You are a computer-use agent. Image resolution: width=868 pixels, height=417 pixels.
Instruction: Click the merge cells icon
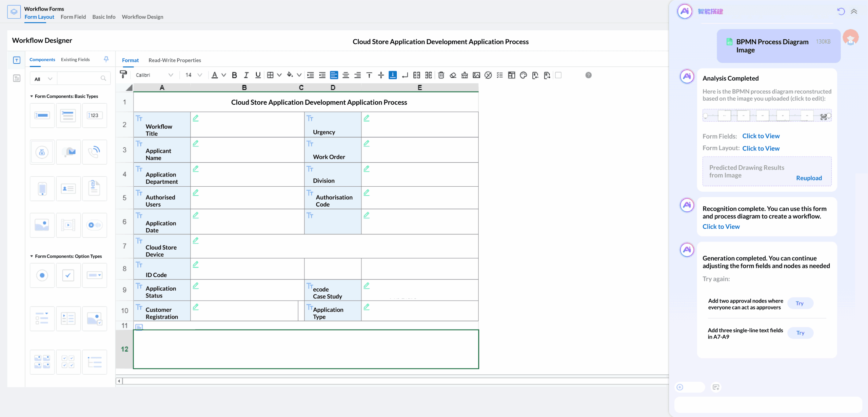click(417, 75)
